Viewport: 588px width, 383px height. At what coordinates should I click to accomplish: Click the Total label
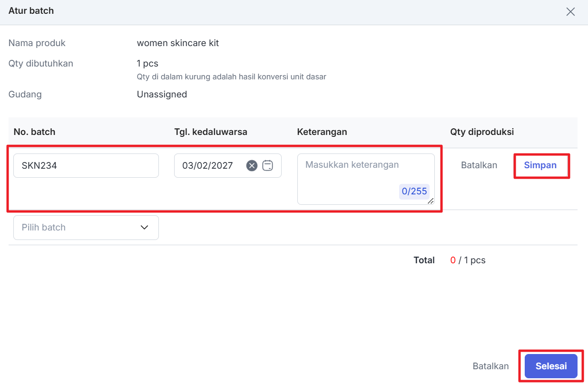(424, 260)
